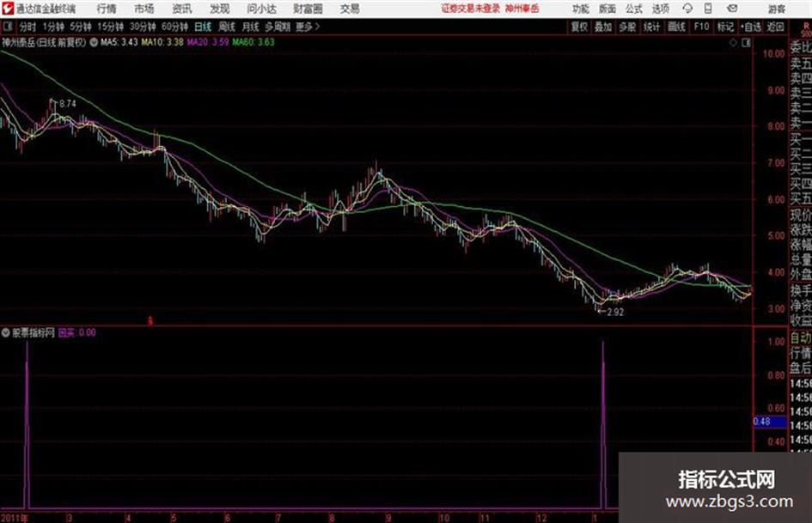Click the MA60: 3.63 indicator value
Viewport: 812px width, 523px height.
click(253, 42)
